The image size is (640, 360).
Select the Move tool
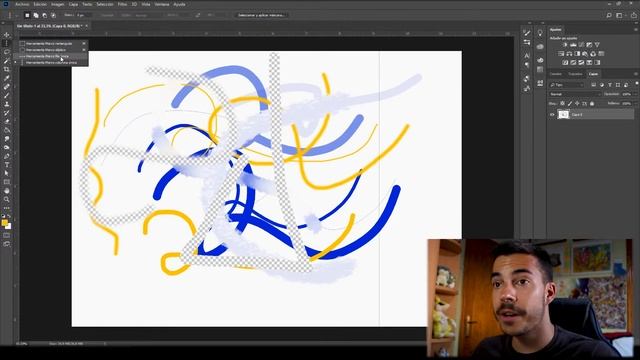click(7, 35)
